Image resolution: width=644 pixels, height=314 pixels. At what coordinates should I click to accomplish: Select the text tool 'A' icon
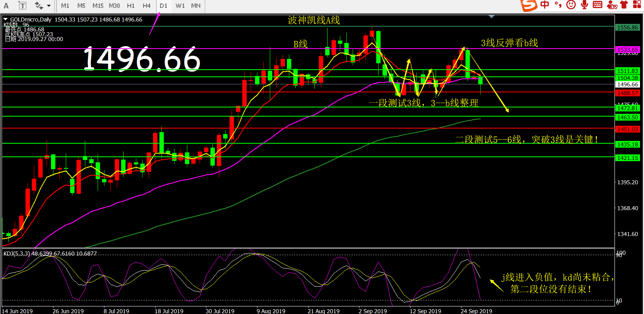pyautogui.click(x=6, y=6)
